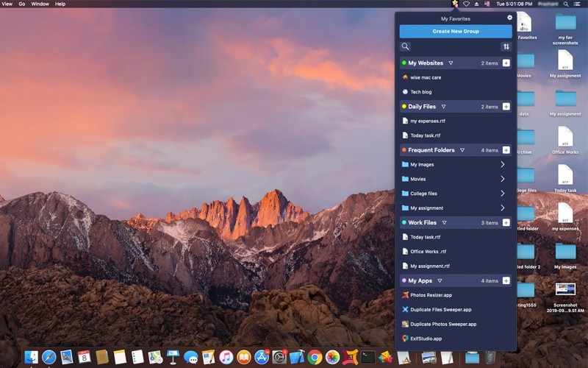
Task: Open the My Favorites settings gear
Action: tap(510, 18)
